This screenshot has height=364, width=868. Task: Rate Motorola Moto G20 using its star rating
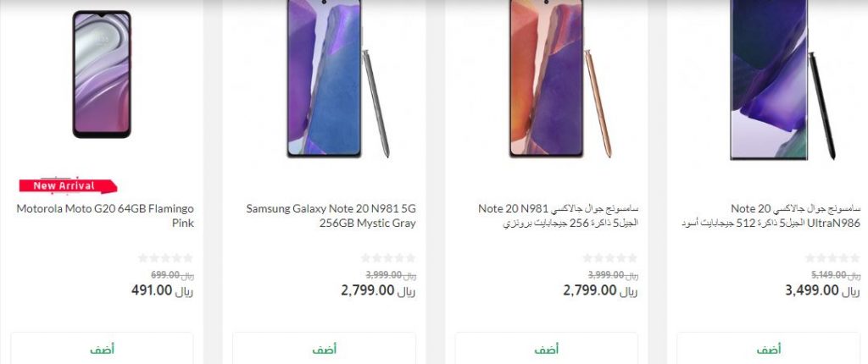[x=166, y=258]
